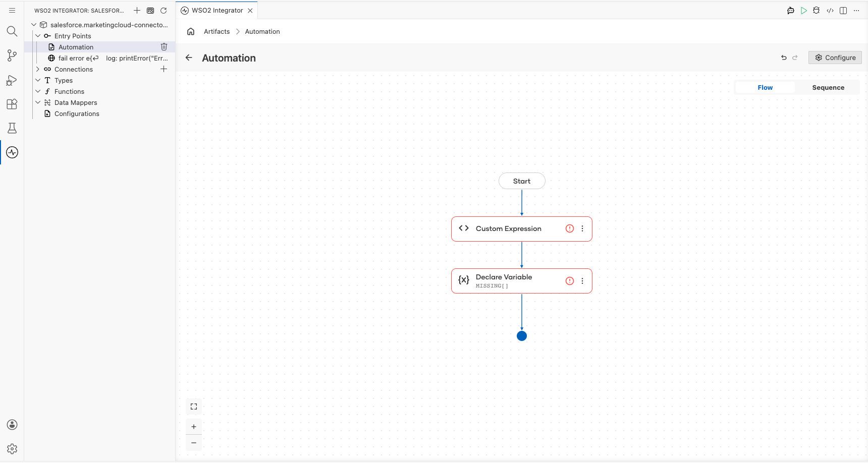Switch to Flow view
The width and height of the screenshot is (868, 463).
click(x=765, y=87)
